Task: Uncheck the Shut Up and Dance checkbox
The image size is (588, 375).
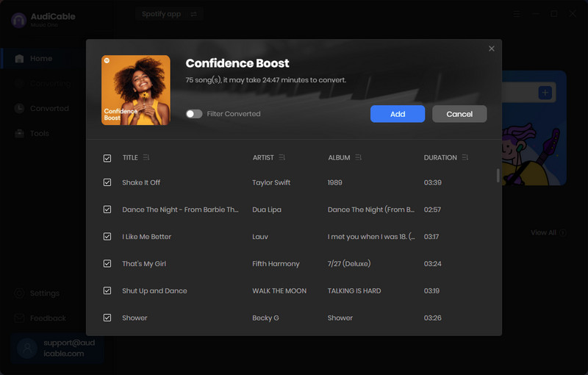Action: pyautogui.click(x=107, y=290)
